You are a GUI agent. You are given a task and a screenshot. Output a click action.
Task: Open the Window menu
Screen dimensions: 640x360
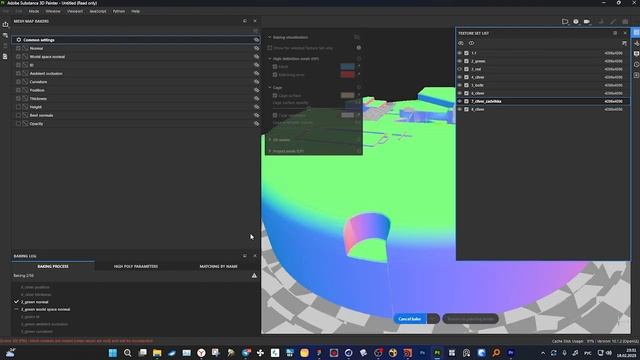[x=53, y=11]
